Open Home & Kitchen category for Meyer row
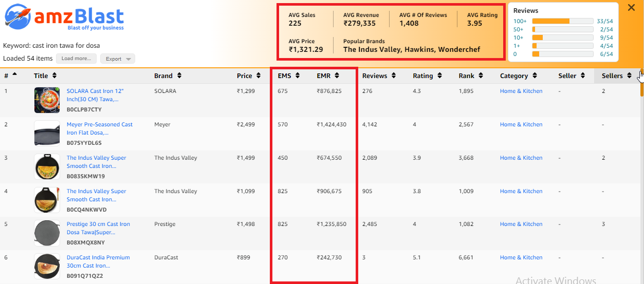644x284 pixels. point(521,124)
